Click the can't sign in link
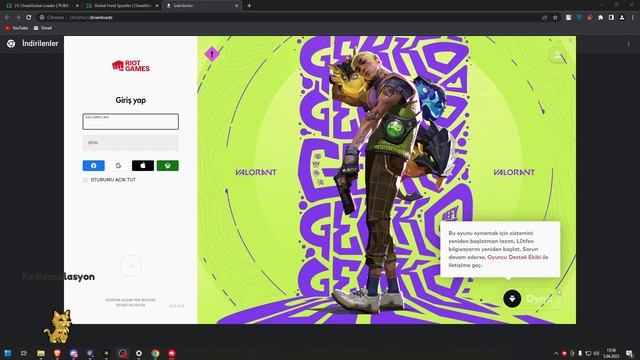Screen dimensions: 640x360 131,300
